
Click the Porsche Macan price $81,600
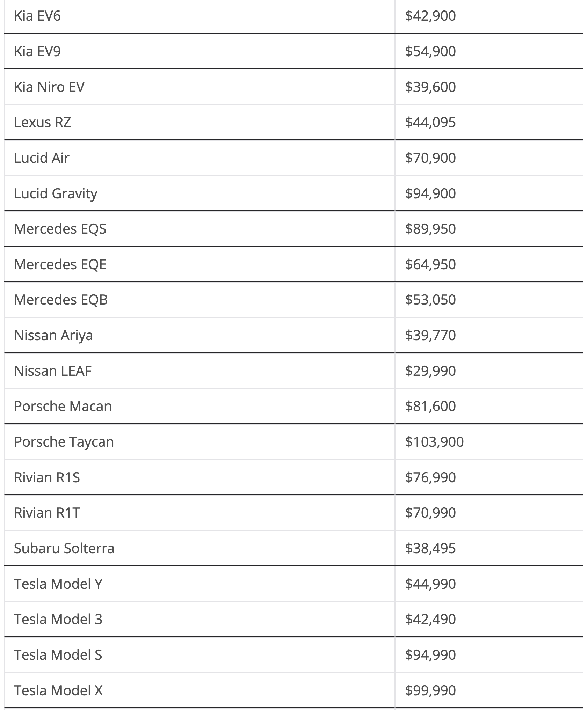pyautogui.click(x=430, y=406)
